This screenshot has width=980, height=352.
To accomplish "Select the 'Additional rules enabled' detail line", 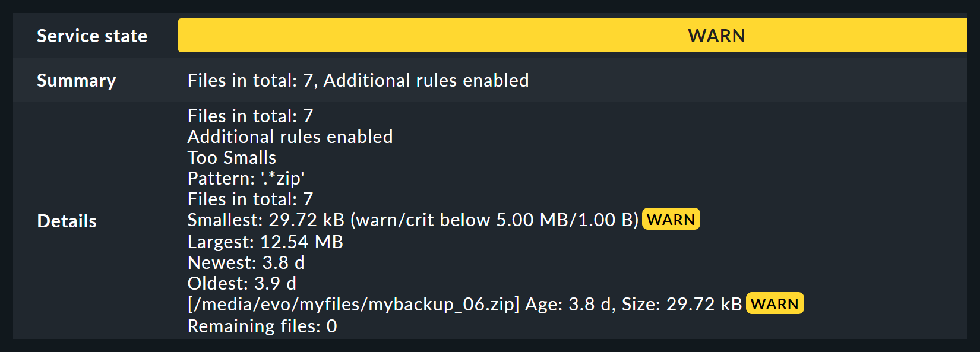I will click(x=290, y=137).
